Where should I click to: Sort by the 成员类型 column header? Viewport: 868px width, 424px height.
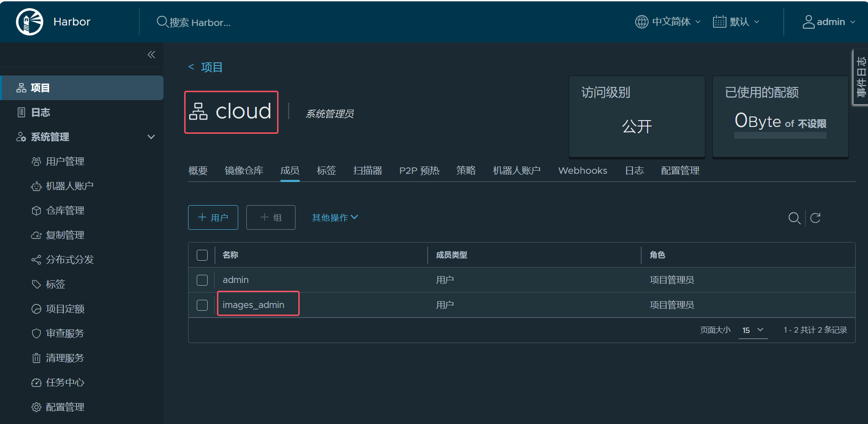[452, 255]
